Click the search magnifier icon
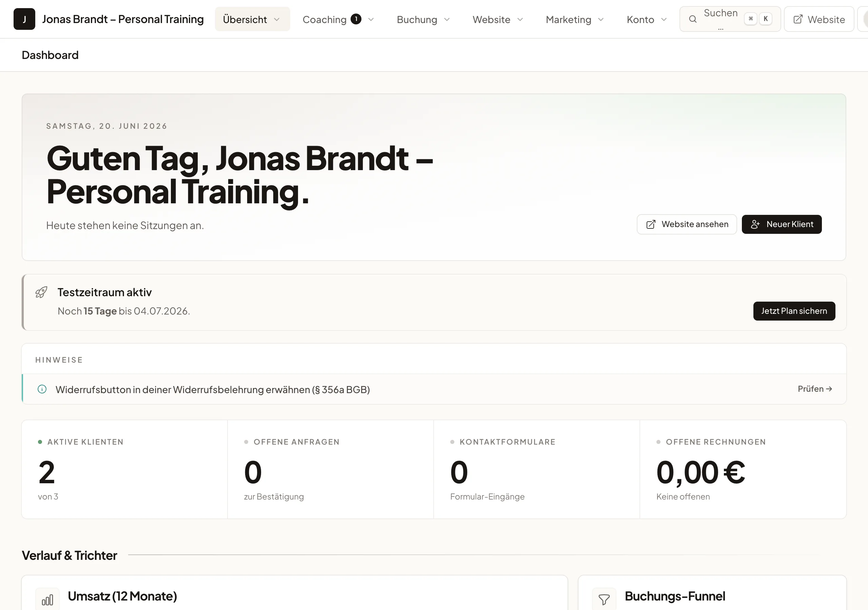 (693, 19)
